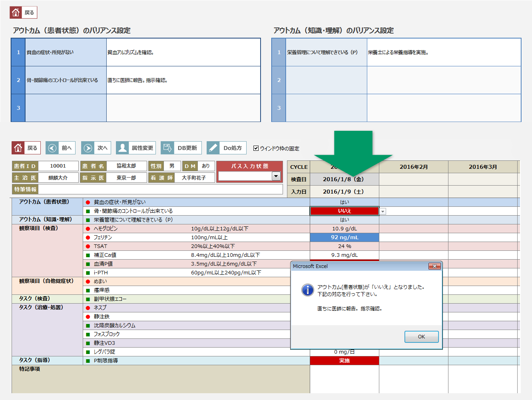Select 検査日 cell 2016/1/8 (金)
Screen dimensions: 532x400
pyautogui.click(x=344, y=179)
